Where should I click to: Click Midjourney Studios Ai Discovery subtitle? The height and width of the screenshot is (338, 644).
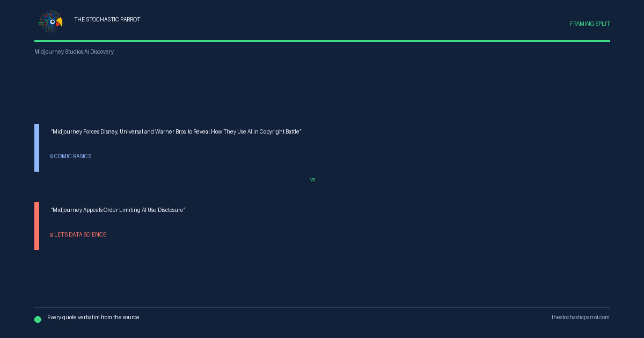pyautogui.click(x=74, y=52)
